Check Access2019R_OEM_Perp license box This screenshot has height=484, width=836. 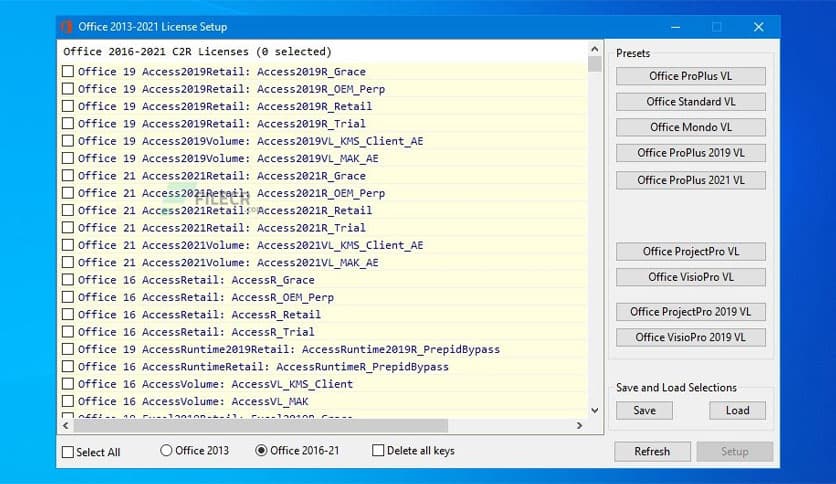click(68, 88)
